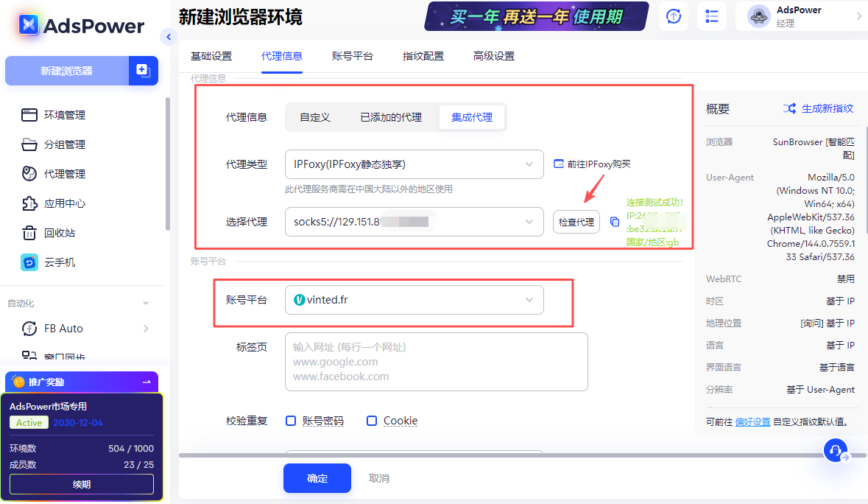
Task: Open the 账号平台 vinted.fr dropdown
Action: pyautogui.click(x=414, y=300)
